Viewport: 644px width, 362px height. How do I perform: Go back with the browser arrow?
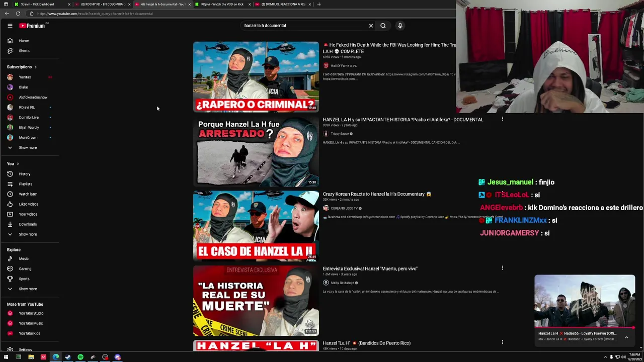(x=7, y=14)
